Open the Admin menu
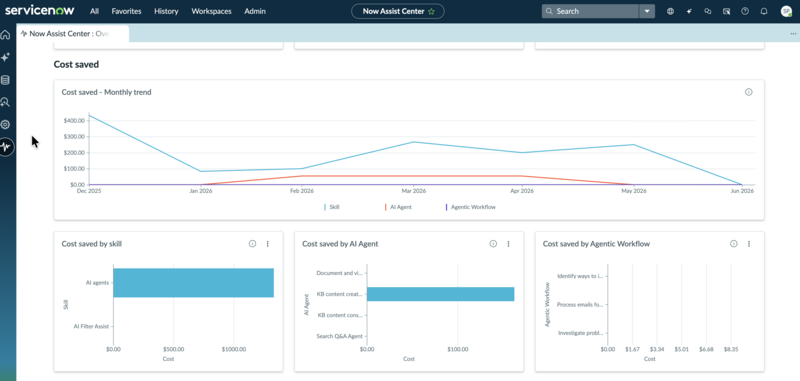Viewport: 800px width, 381px height. pyautogui.click(x=255, y=11)
